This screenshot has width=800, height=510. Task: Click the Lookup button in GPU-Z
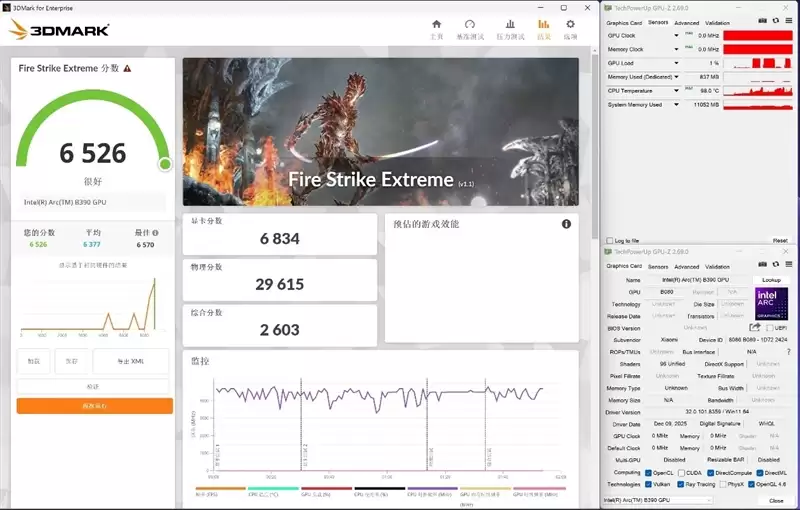pos(771,280)
